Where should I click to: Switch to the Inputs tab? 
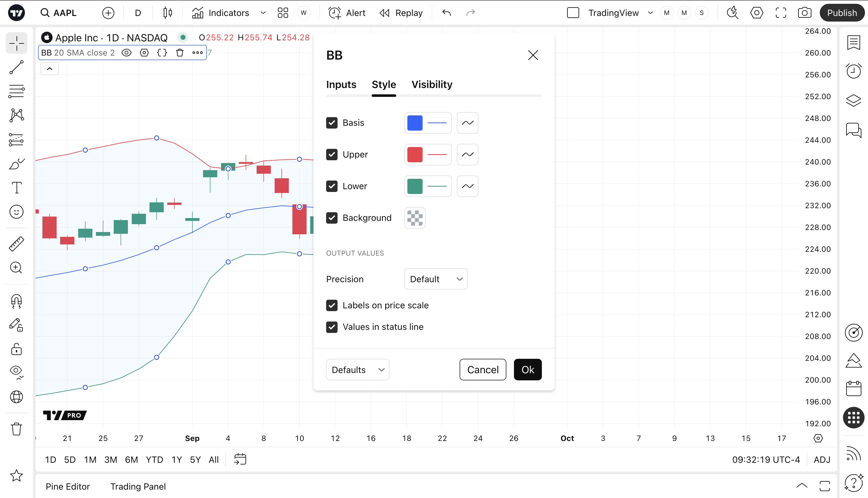click(x=341, y=84)
